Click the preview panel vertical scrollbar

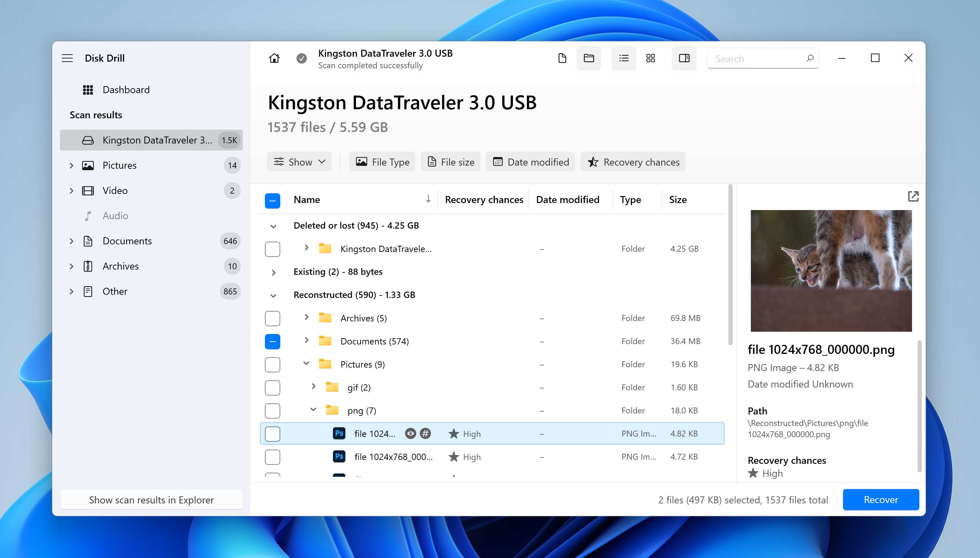coord(919,406)
